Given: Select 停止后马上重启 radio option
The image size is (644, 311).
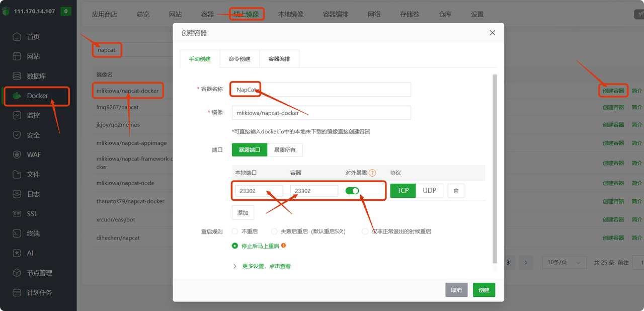Looking at the screenshot, I should coord(235,246).
